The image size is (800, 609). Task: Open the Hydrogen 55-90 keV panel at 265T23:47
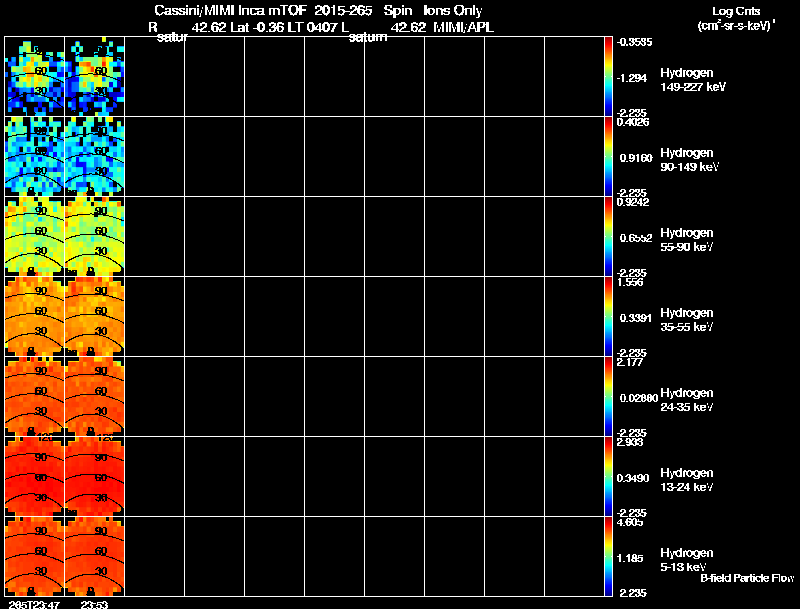pyautogui.click(x=34, y=237)
